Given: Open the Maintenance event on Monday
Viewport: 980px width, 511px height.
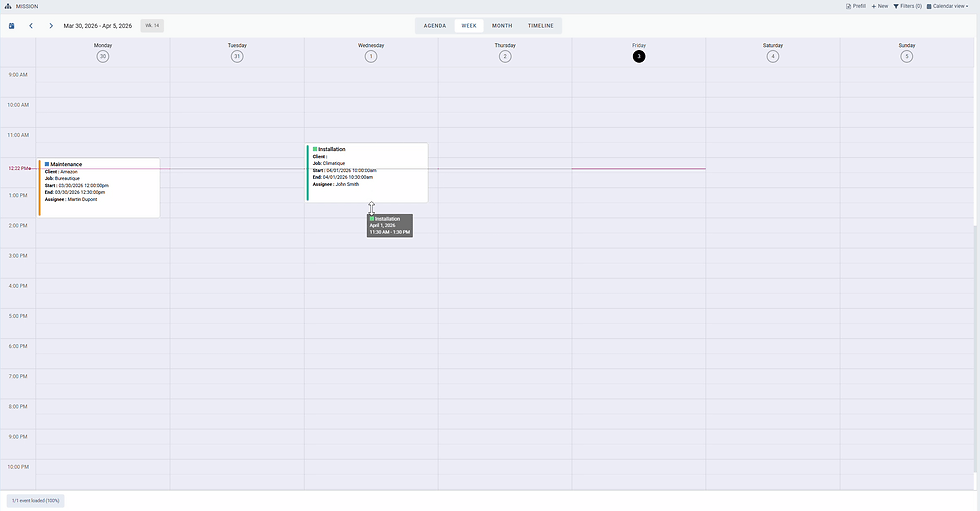Looking at the screenshot, I should tap(99, 187).
